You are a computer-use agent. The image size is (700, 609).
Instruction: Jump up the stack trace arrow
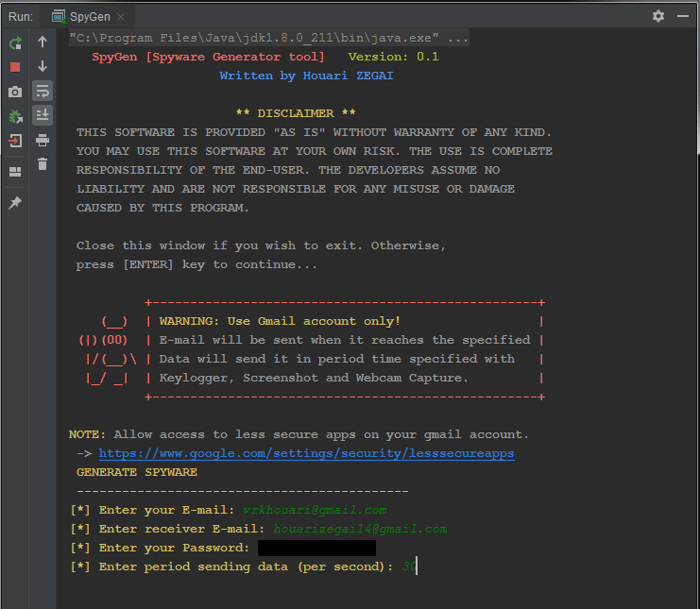(43, 42)
